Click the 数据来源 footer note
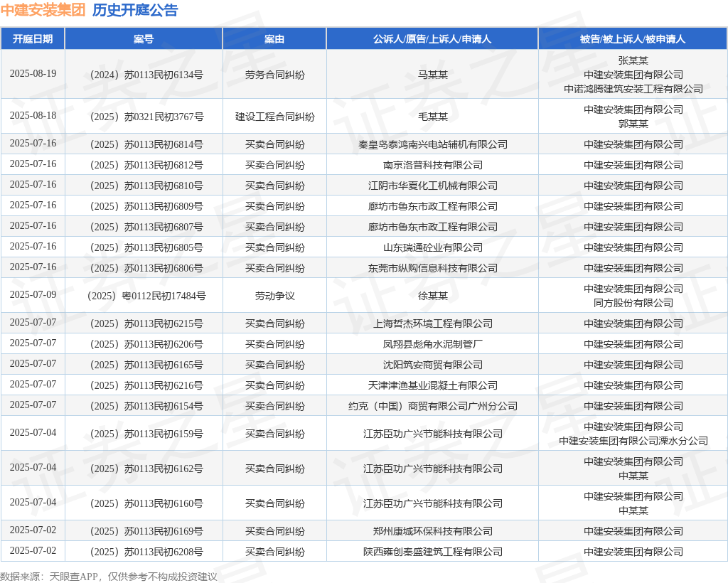 tap(109, 577)
